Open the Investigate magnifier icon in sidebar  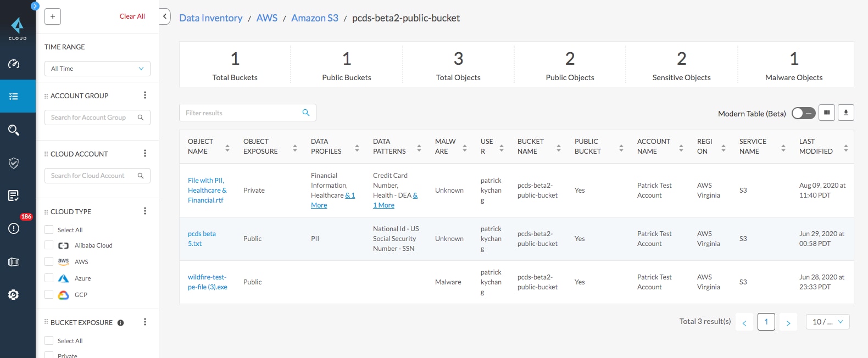(x=14, y=130)
